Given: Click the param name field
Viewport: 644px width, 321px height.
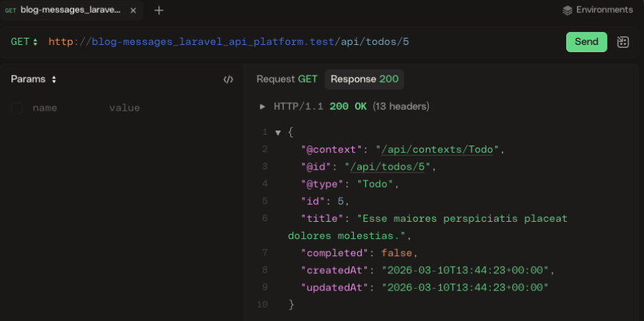Looking at the screenshot, I should coord(45,108).
